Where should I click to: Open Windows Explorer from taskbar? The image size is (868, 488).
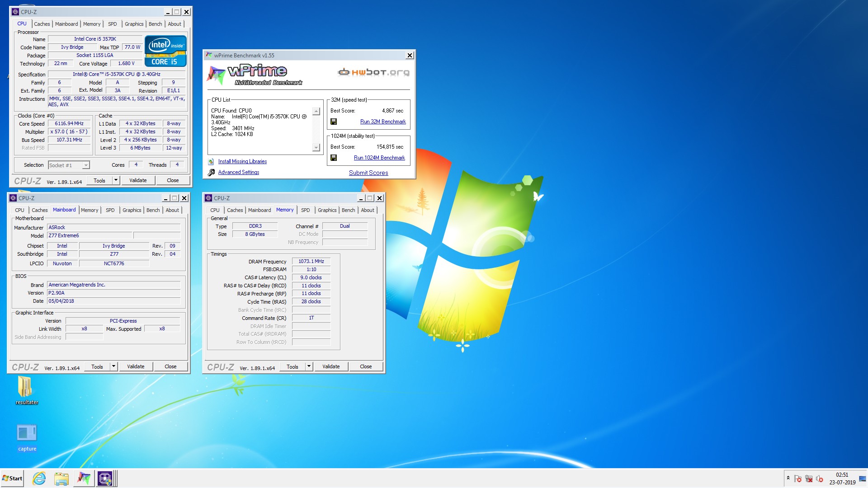tap(61, 478)
